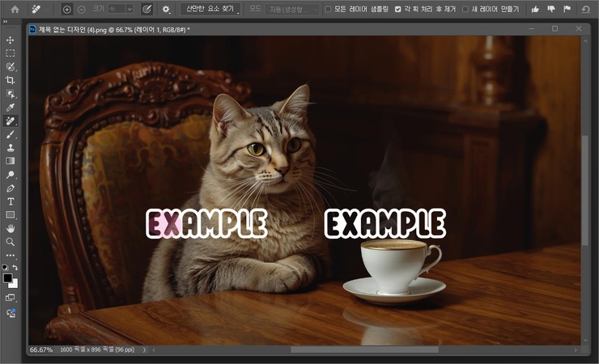
Task: Expand the status bar info arrow
Action: pos(144,350)
